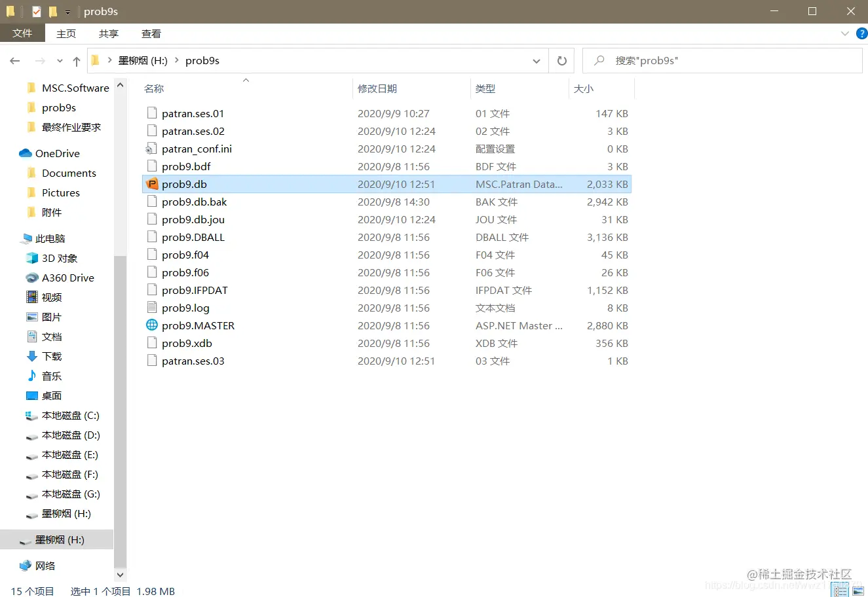The width and height of the screenshot is (868, 597).
Task: Click the Back navigation arrow
Action: point(15,61)
